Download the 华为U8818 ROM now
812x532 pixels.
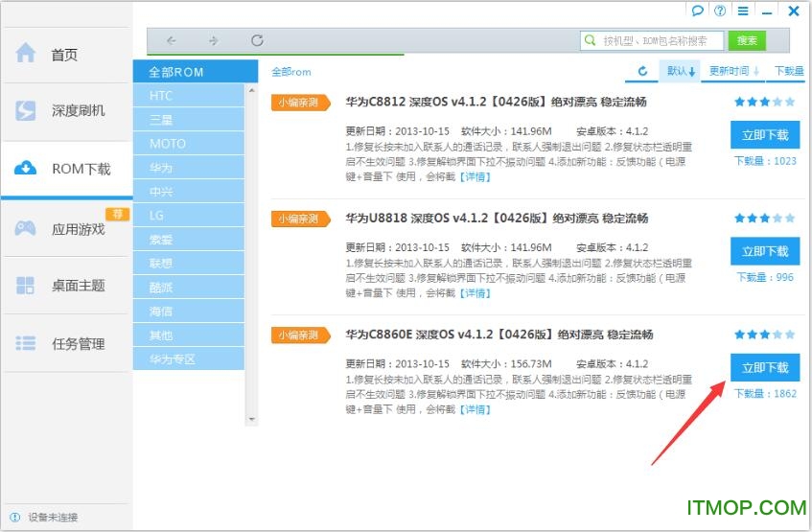(765, 252)
